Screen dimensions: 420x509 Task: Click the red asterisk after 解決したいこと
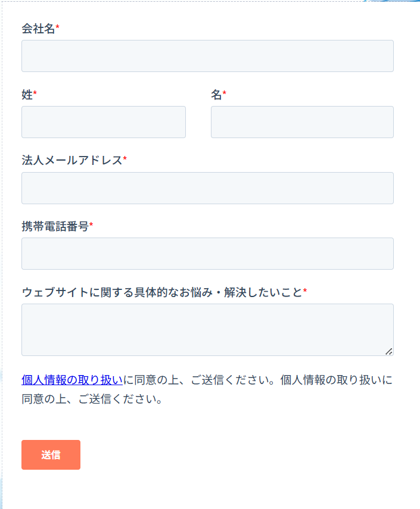(x=305, y=291)
